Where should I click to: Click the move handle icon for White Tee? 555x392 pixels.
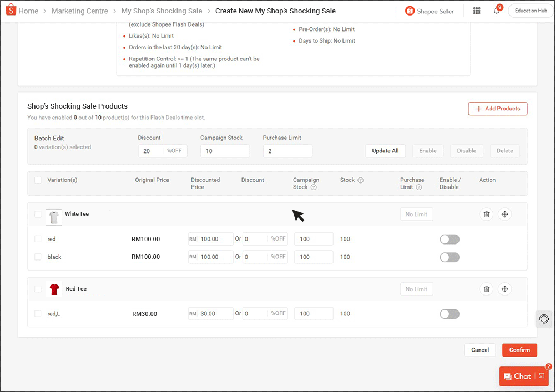coord(504,214)
